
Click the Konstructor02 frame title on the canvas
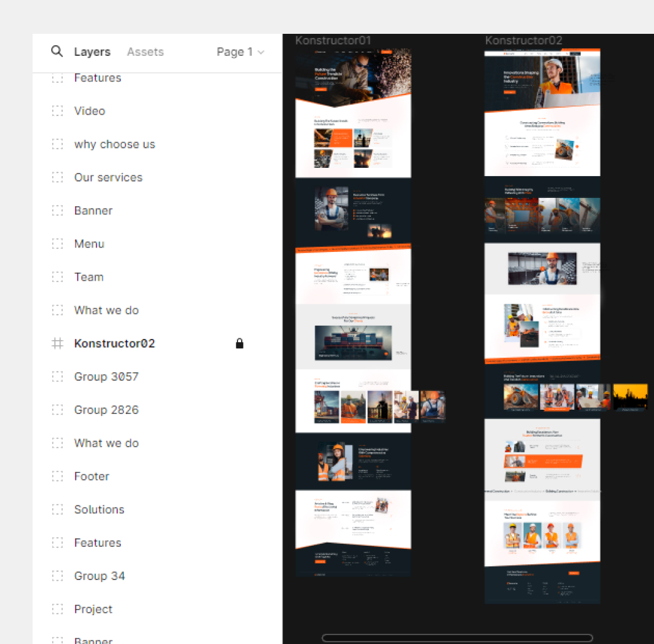[524, 41]
